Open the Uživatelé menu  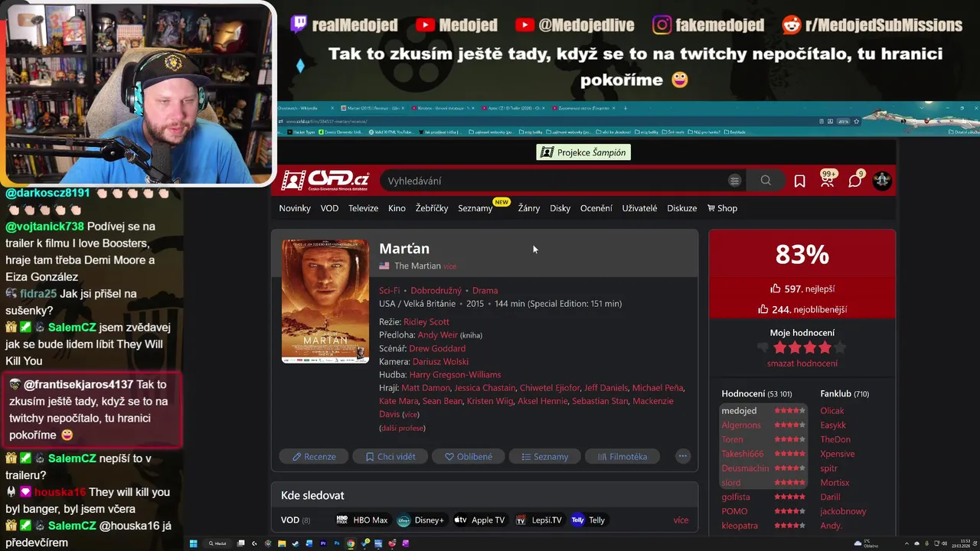(639, 208)
